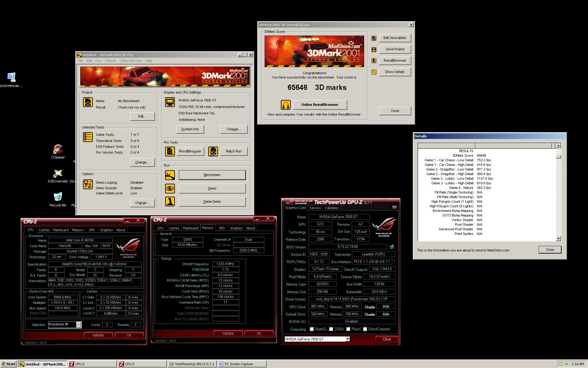Click the Details list first column header
The height and width of the screenshot is (368, 588).
pyautogui.click(x=446, y=146)
